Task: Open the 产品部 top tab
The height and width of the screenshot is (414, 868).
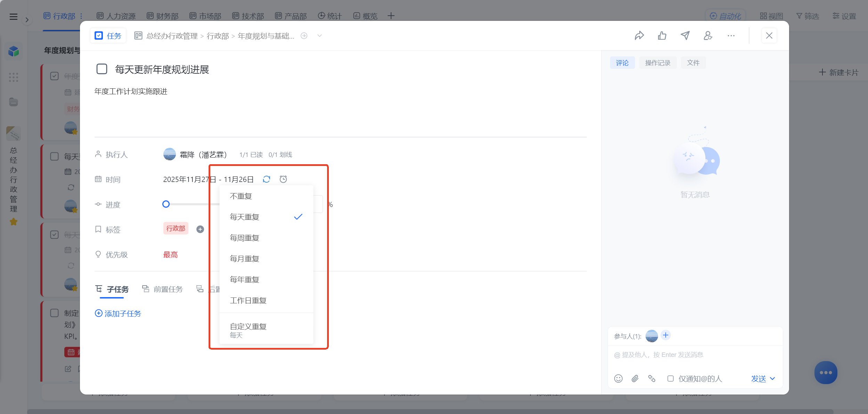Action: (291, 16)
